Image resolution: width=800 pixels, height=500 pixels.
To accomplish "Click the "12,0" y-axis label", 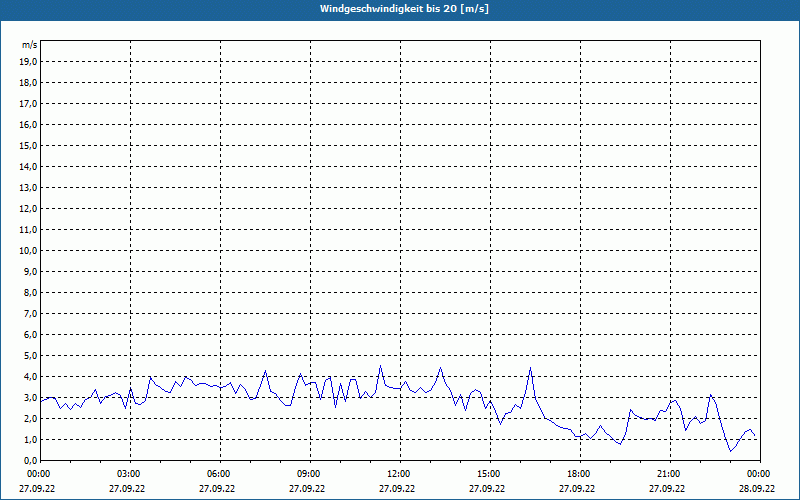I will tap(29, 208).
